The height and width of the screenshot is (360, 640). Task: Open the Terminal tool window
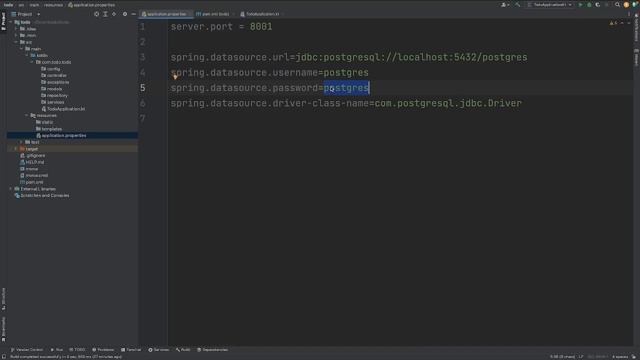pos(131,350)
